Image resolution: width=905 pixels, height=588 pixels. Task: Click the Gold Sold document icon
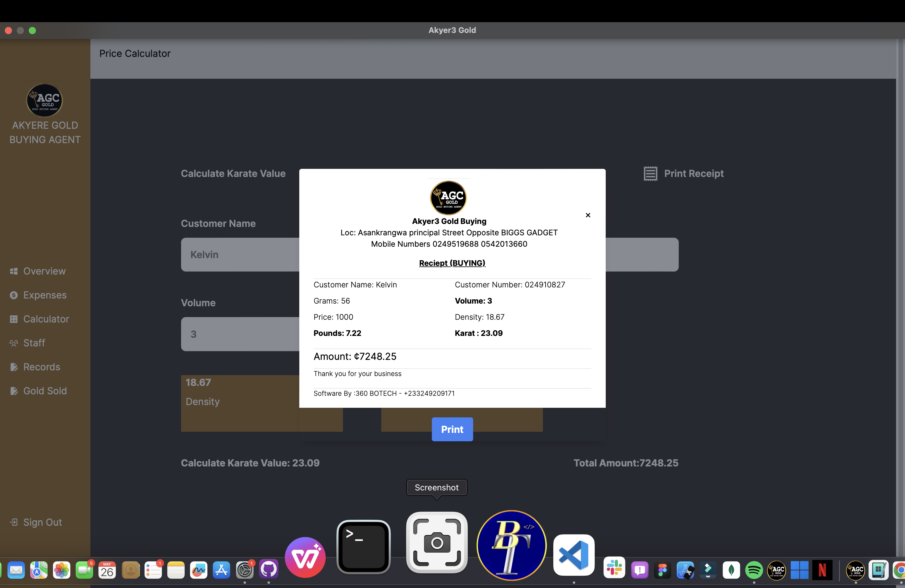[x=14, y=391]
